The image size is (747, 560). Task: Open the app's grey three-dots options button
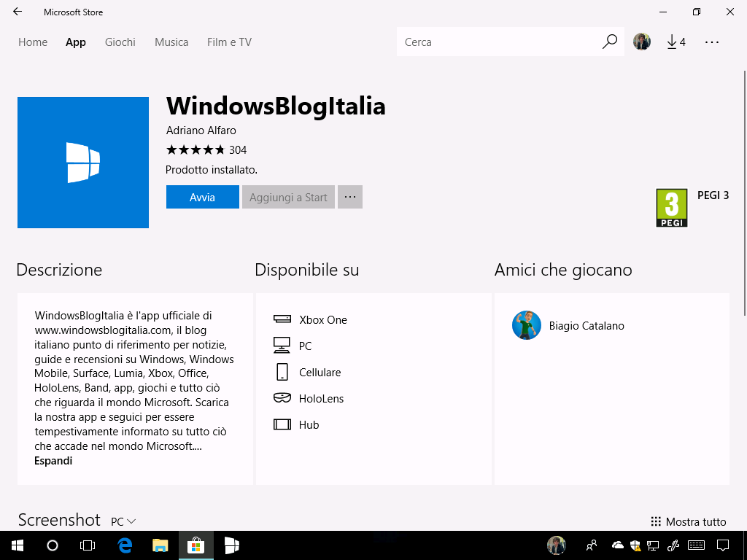click(x=350, y=197)
